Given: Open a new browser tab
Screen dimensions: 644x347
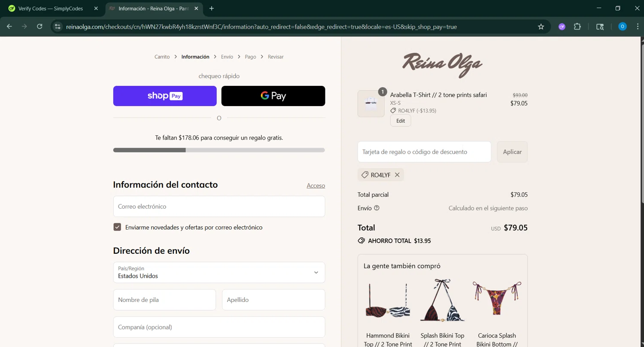Looking at the screenshot, I should pos(212,8).
